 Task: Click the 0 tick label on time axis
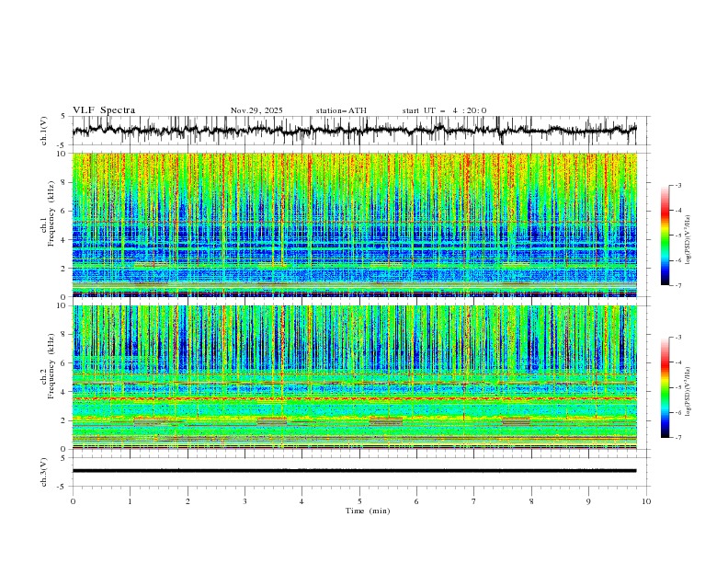tap(73, 501)
